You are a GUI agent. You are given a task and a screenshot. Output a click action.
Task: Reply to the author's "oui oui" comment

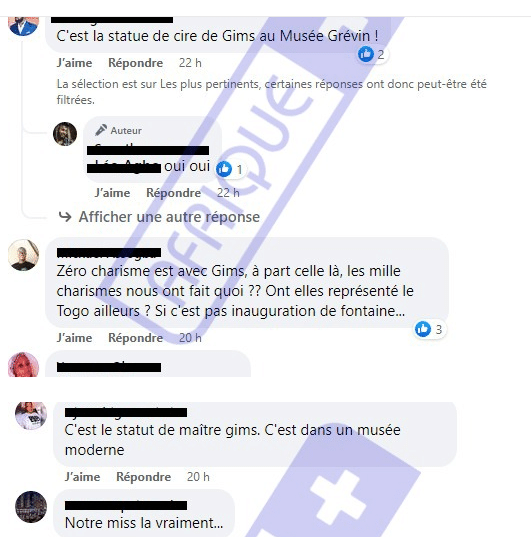click(x=173, y=193)
